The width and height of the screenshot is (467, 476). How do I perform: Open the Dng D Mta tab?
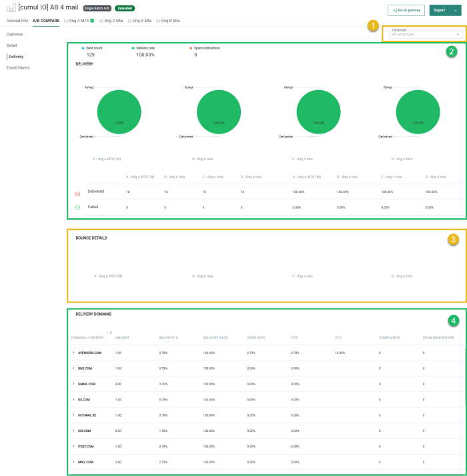coord(140,21)
